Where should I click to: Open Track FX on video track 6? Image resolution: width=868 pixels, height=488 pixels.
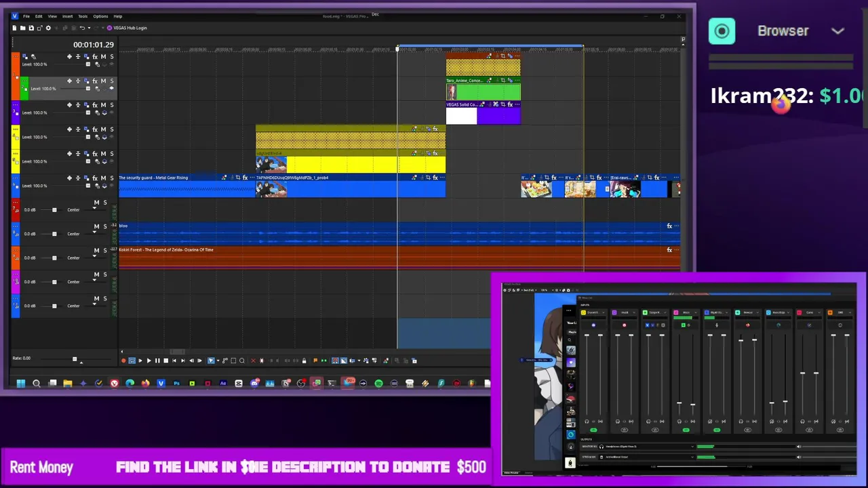coord(95,178)
